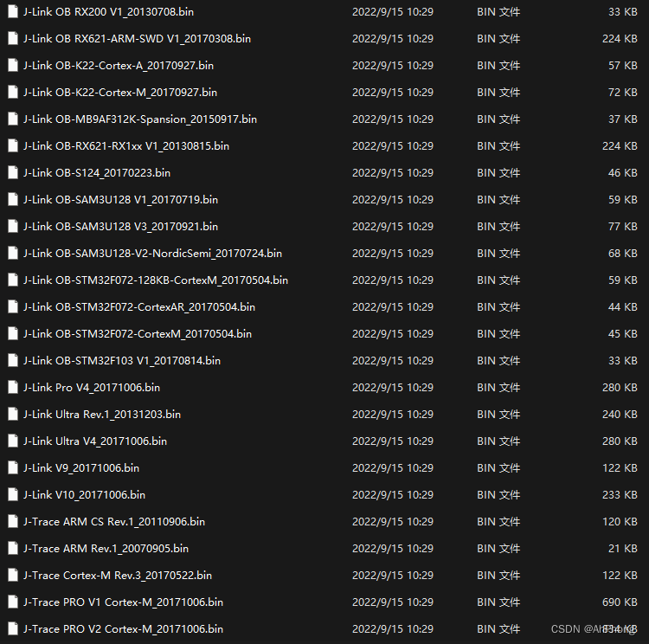Click file icon of J-Link OB-MB9AF312K-Spansion_20150917.bin

click(13, 119)
